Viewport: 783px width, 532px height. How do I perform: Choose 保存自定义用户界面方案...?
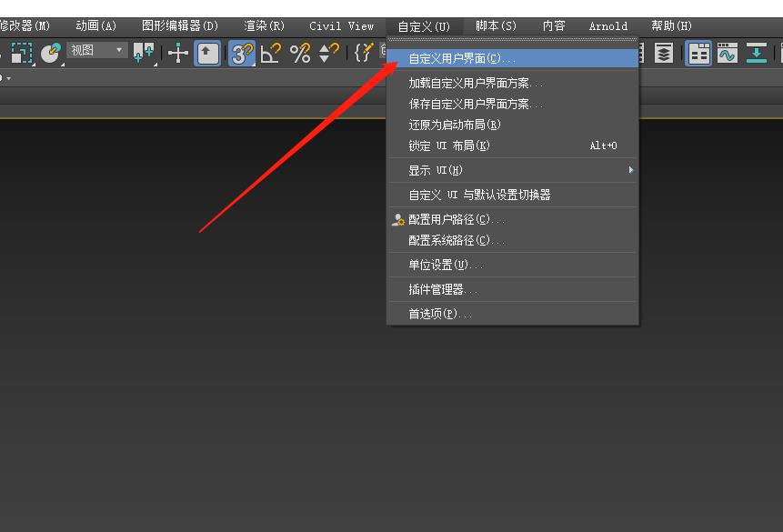point(513,104)
